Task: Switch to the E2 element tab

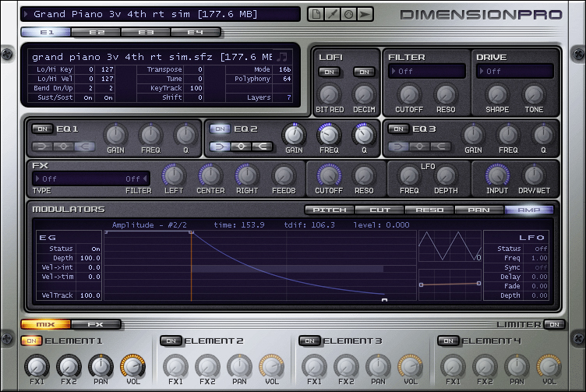Action: (97, 32)
